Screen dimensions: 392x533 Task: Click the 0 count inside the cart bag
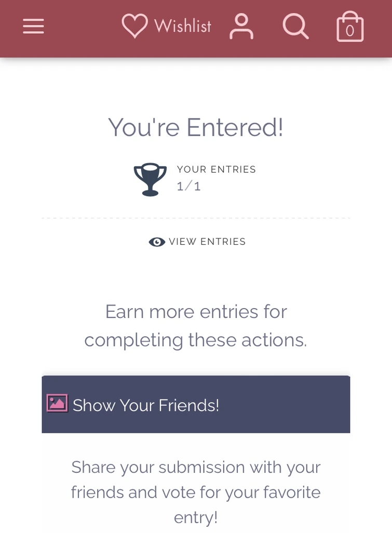click(350, 31)
